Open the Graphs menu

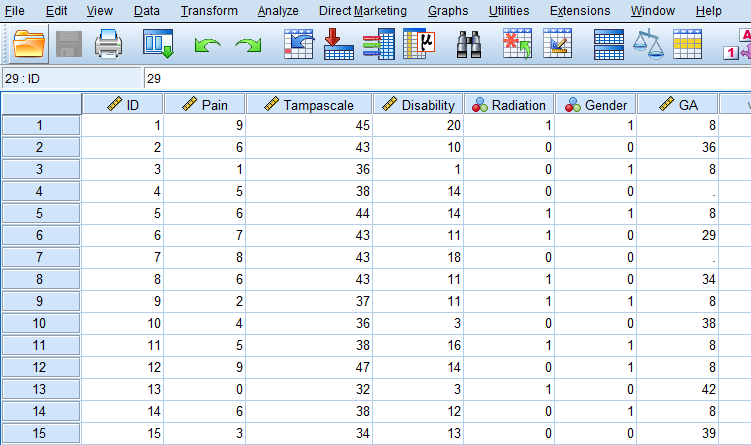448,11
